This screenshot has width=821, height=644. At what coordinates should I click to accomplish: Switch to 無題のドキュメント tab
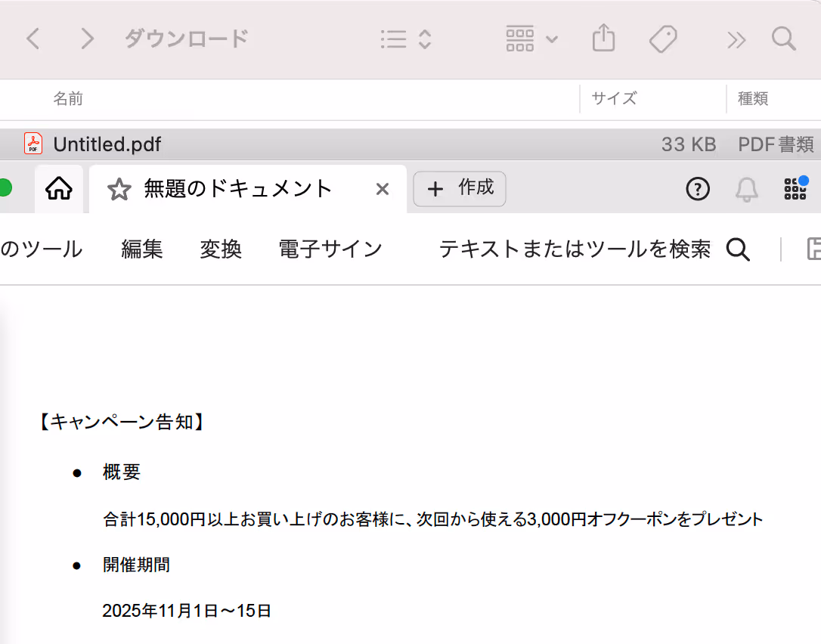tap(248, 189)
